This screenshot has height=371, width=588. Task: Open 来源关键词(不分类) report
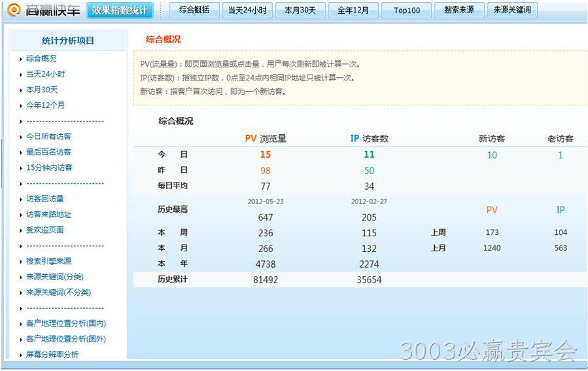pos(58,292)
